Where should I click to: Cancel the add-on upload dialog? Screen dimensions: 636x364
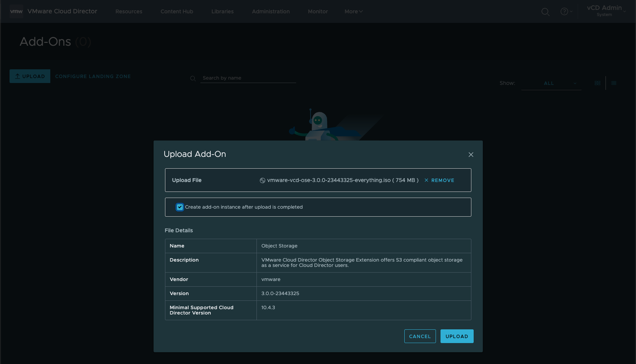click(420, 336)
